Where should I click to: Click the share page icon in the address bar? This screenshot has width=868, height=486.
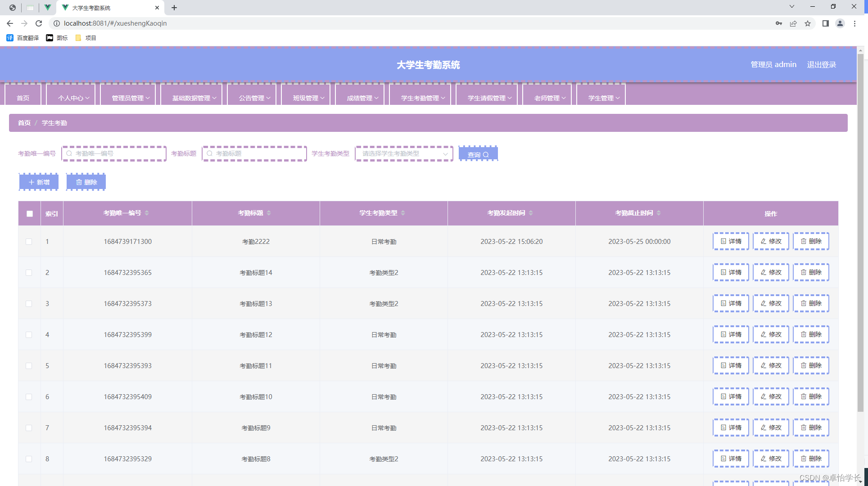(x=793, y=23)
